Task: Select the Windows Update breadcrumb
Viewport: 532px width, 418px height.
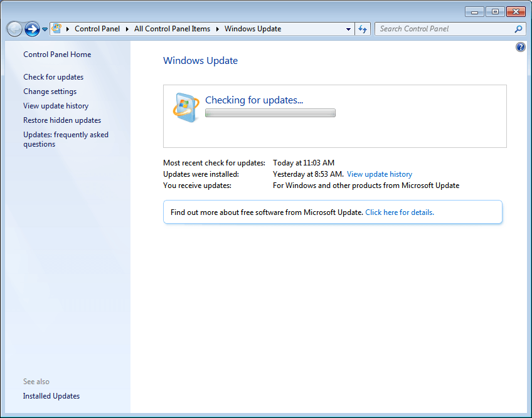Action: [x=253, y=29]
